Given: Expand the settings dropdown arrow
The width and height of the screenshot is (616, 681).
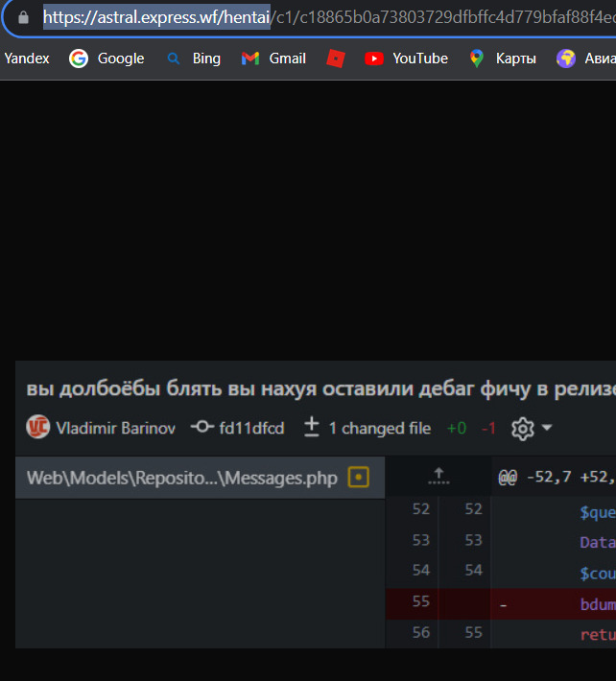Looking at the screenshot, I should [x=547, y=428].
